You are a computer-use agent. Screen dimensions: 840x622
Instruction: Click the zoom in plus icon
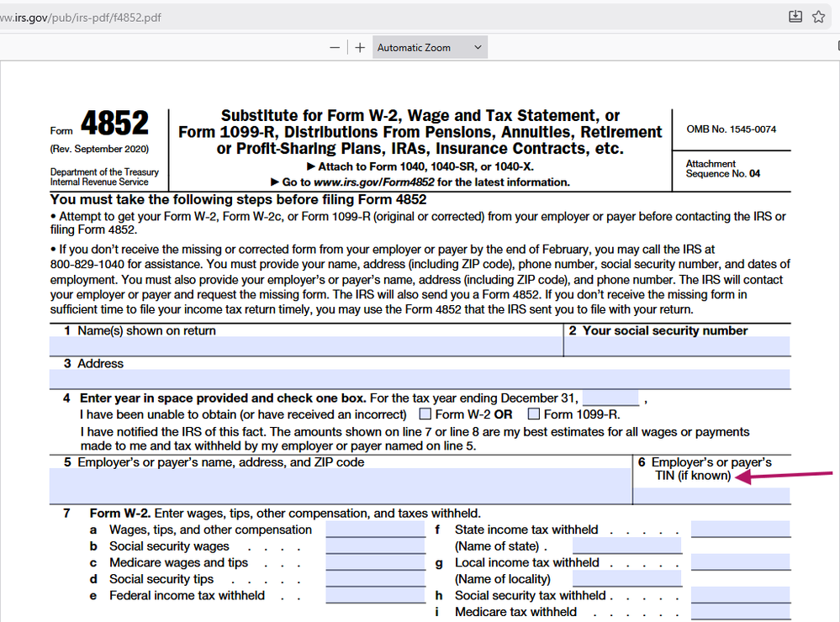[360, 48]
